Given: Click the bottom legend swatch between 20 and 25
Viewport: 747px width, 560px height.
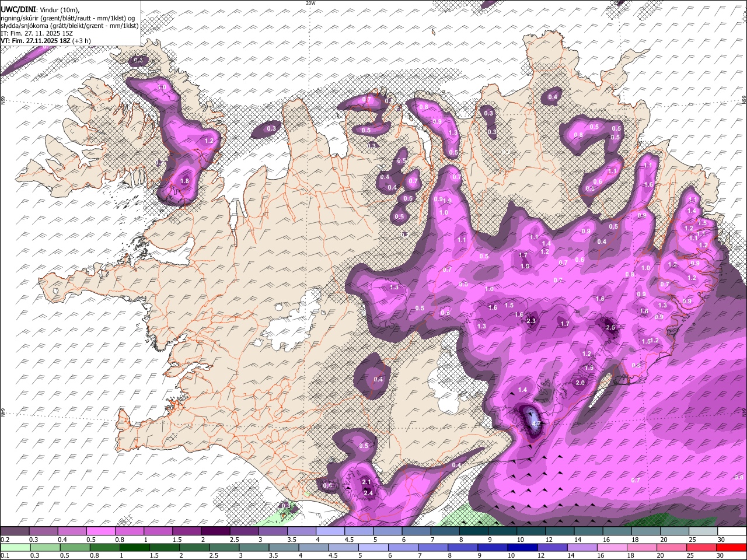Looking at the screenshot, I should tap(671, 547).
